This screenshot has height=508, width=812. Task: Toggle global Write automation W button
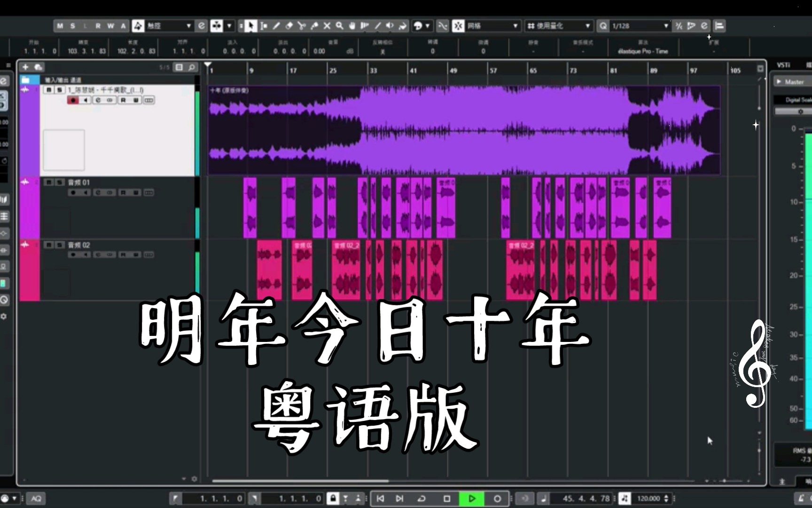[x=110, y=26]
